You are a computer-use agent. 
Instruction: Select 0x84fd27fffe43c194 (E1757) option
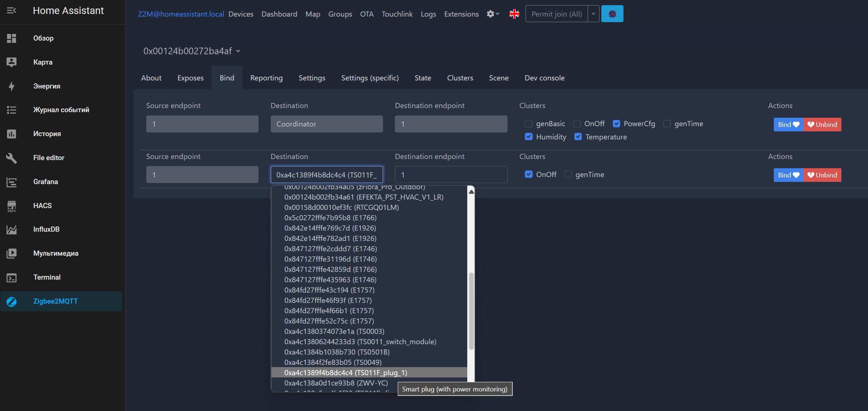pos(369,290)
